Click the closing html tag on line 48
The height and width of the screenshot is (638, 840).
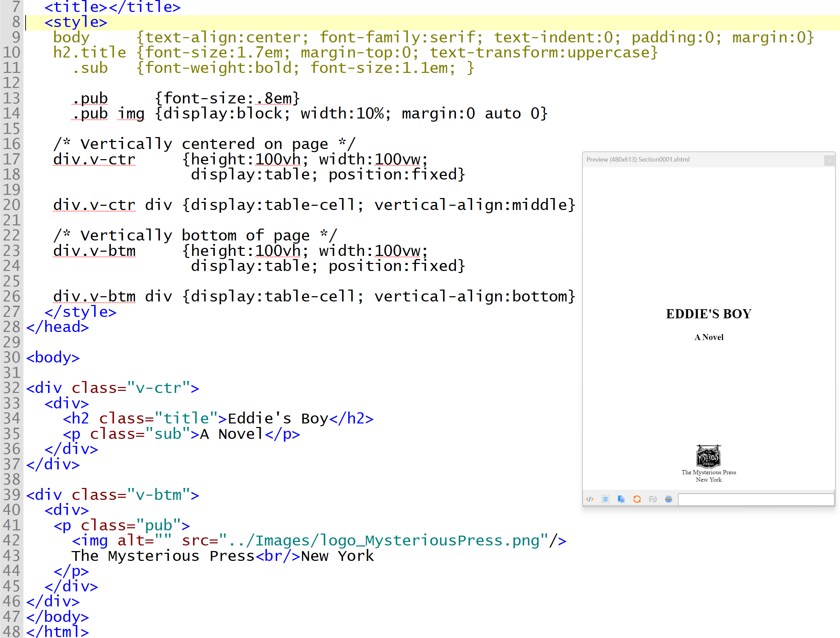point(57,631)
